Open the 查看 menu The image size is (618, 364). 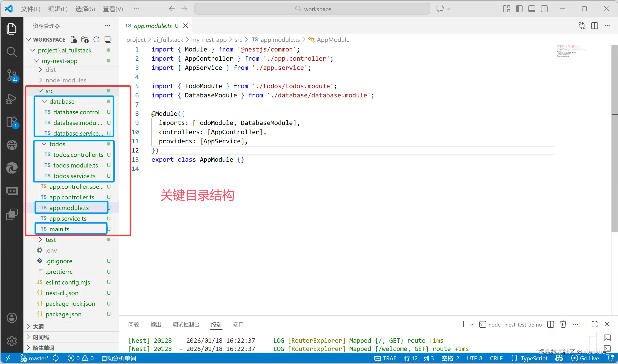tap(112, 9)
